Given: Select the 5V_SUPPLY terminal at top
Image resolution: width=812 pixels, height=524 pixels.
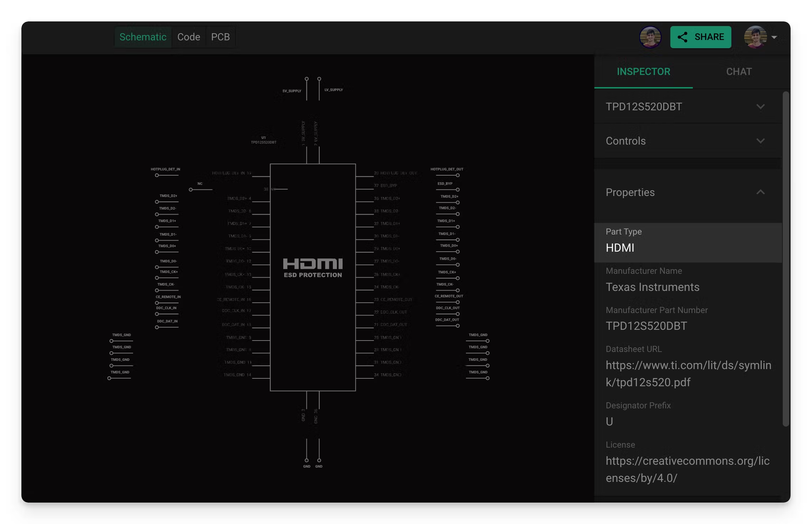Looking at the screenshot, I should [x=306, y=89].
